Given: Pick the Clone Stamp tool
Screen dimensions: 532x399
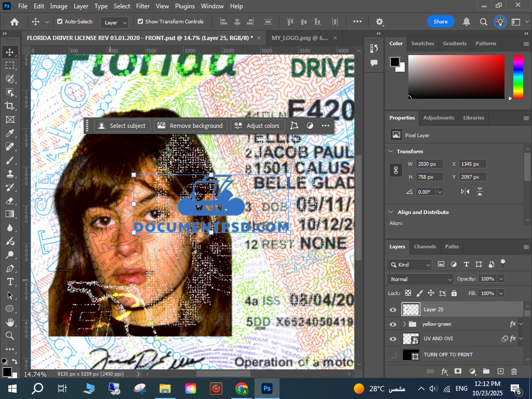Looking at the screenshot, I should [x=10, y=174].
